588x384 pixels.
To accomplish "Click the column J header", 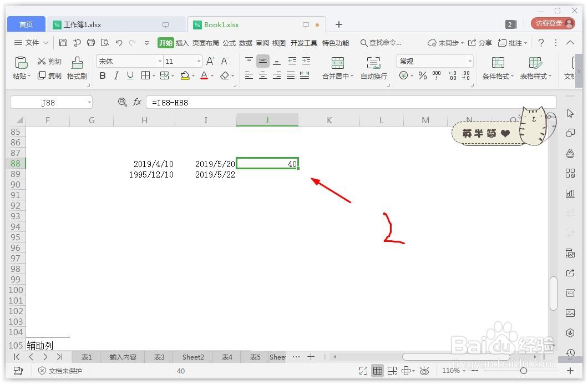I will pyautogui.click(x=267, y=120).
